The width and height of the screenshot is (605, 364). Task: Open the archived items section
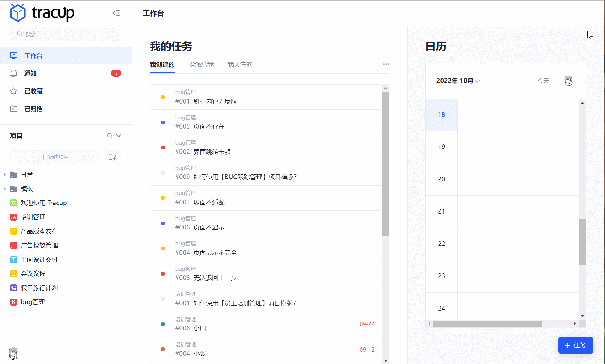(33, 109)
